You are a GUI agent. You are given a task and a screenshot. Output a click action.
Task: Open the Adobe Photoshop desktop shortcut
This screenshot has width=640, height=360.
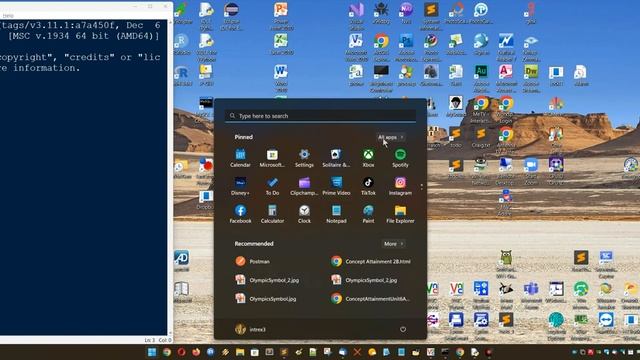(406, 47)
